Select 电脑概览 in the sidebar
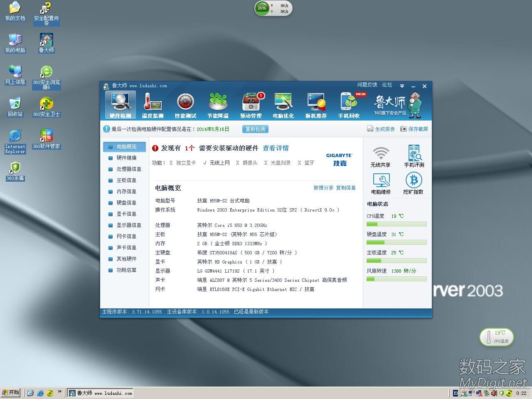Viewport: 532px width, 399px height. tap(125, 147)
